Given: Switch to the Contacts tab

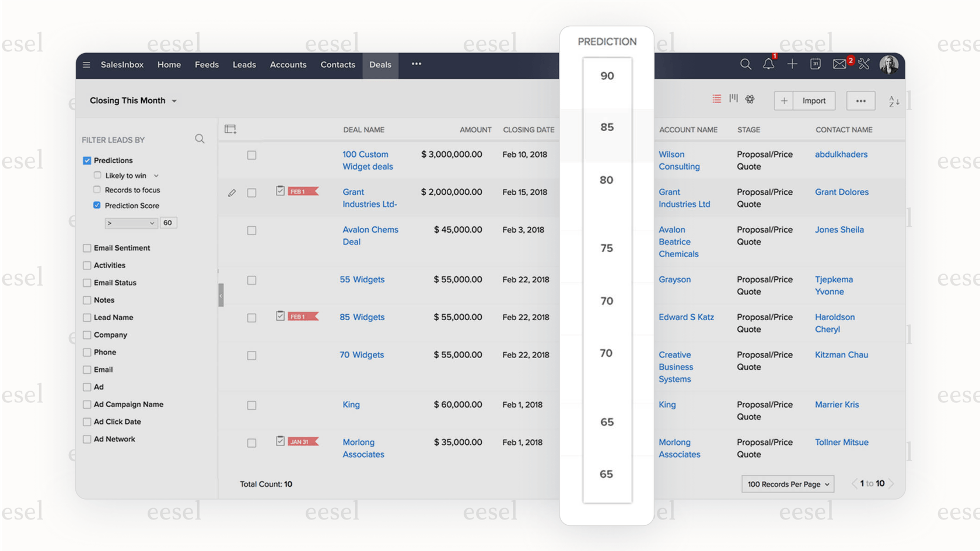Looking at the screenshot, I should click(338, 65).
